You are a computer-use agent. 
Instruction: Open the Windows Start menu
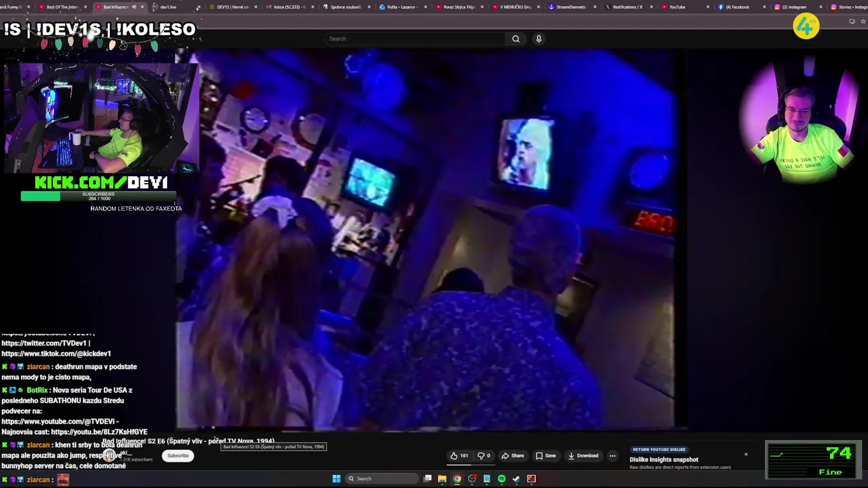(336, 479)
